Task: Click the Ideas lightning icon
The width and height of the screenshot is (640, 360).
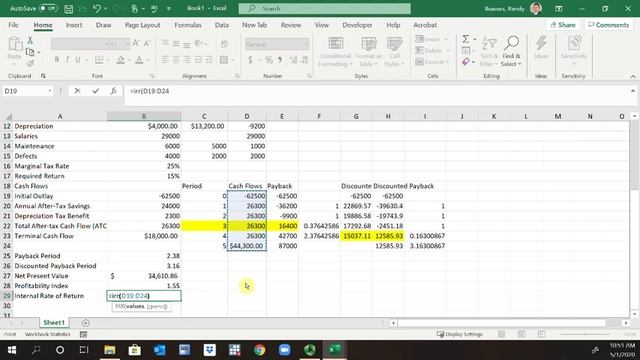Action: pyautogui.click(x=541, y=48)
